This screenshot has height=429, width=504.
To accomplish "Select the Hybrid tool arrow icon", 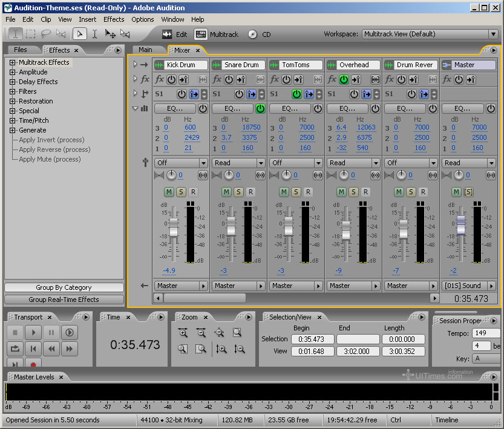I will click(80, 34).
